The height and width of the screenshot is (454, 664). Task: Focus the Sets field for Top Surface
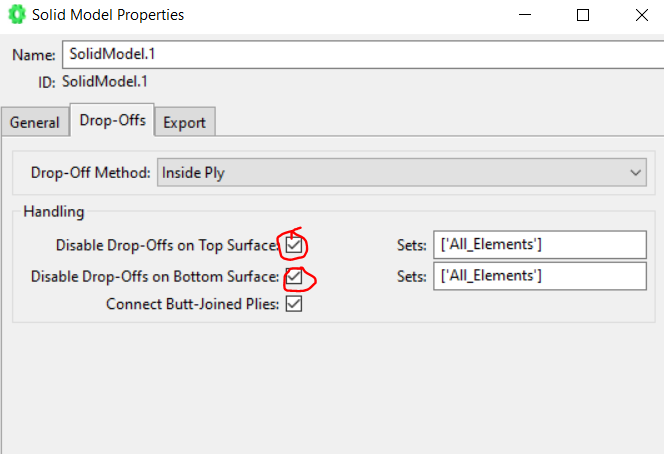pyautogui.click(x=539, y=244)
